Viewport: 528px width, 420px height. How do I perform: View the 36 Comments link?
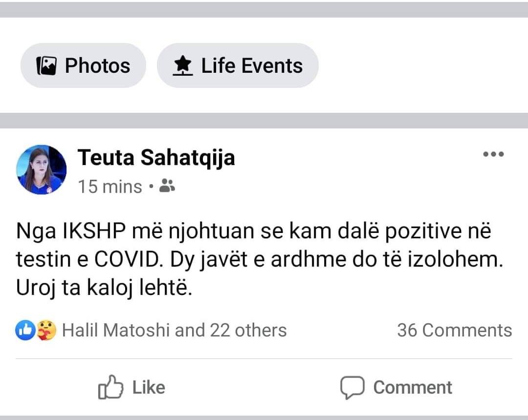(x=454, y=331)
